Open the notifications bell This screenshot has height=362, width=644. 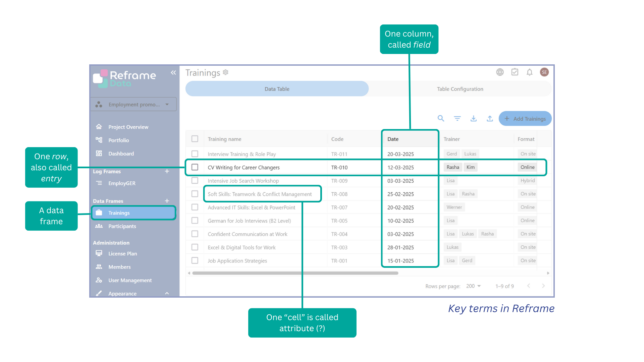(x=529, y=72)
